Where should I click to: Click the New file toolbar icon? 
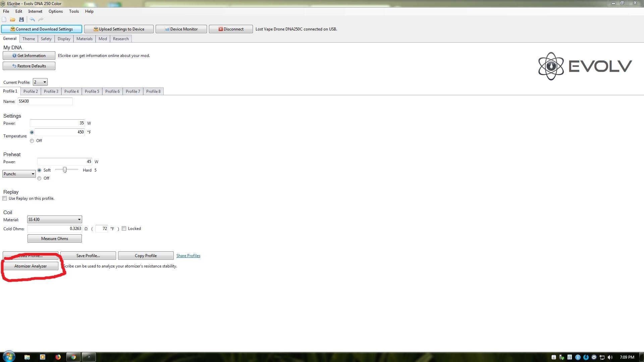pos(4,19)
